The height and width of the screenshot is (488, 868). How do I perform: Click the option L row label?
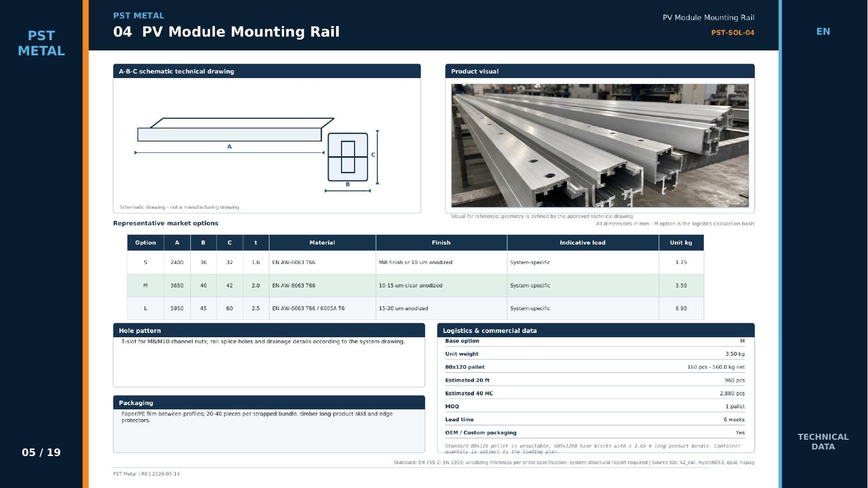pyautogui.click(x=145, y=309)
